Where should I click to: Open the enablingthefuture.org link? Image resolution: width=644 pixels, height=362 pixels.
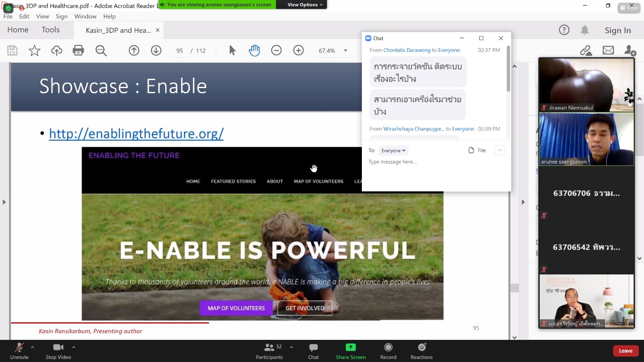pos(136,133)
